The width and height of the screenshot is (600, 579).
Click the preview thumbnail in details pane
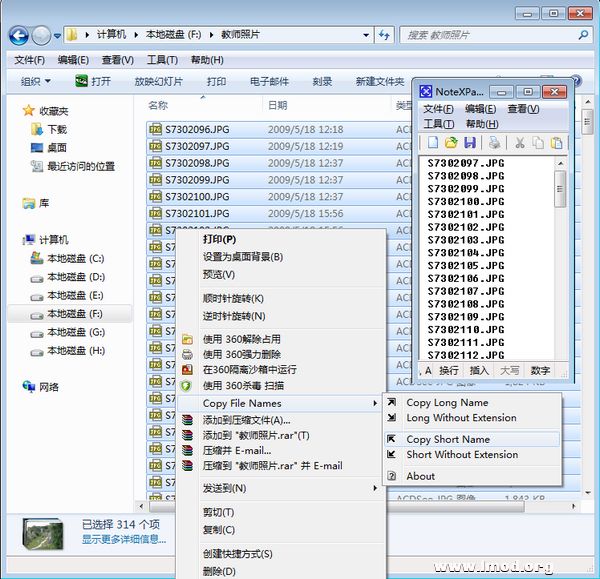coord(42,533)
